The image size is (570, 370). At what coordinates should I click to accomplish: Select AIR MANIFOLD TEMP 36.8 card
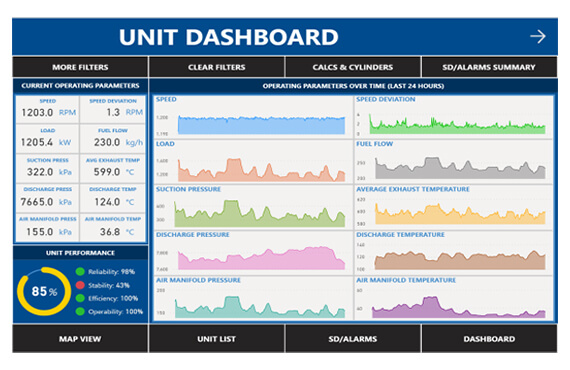coord(113,228)
